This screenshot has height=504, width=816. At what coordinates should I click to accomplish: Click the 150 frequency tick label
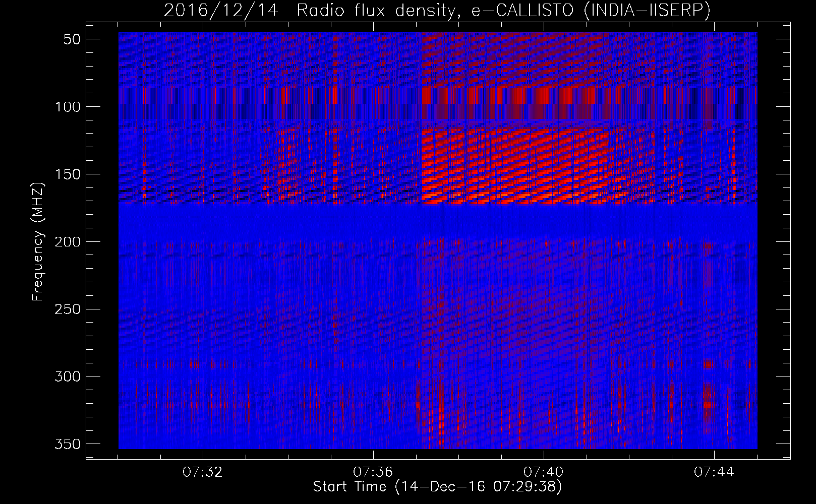(68, 174)
